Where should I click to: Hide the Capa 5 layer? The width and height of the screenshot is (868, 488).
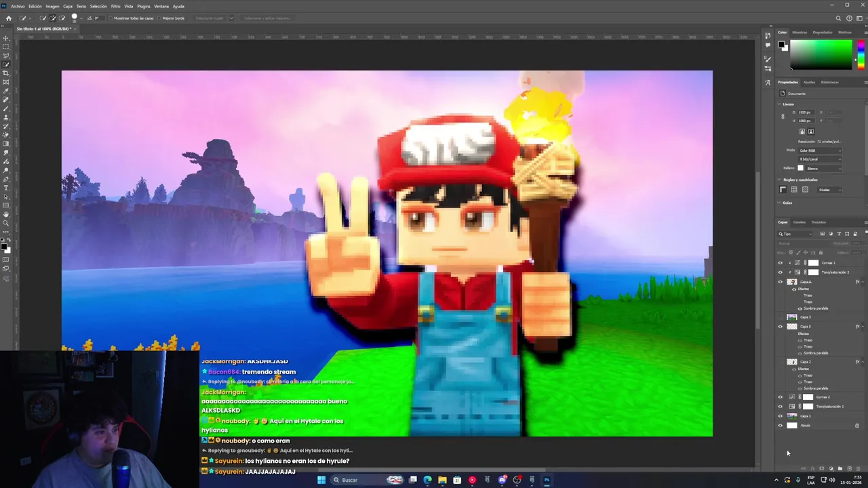[x=780, y=327]
